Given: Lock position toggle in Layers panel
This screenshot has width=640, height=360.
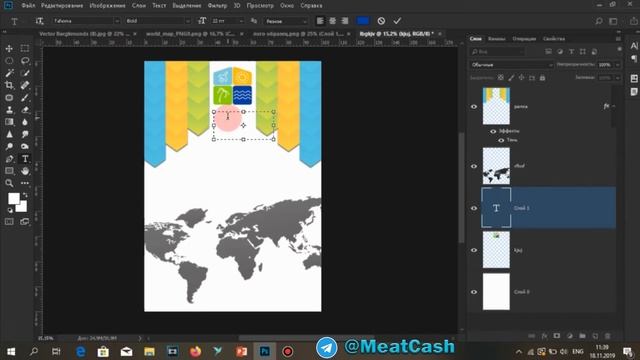Looking at the screenshot, I should tap(522, 78).
